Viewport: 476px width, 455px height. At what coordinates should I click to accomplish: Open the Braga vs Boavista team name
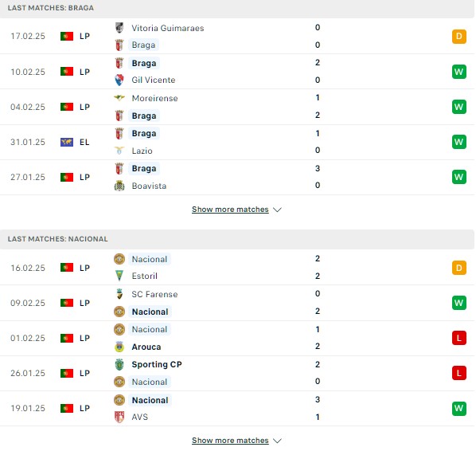[144, 168]
